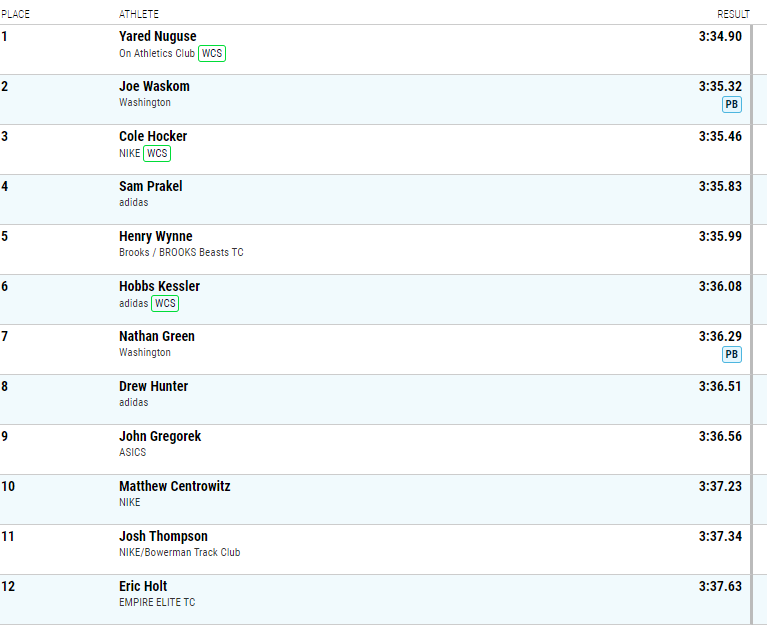The height and width of the screenshot is (632, 767).
Task: Open Sam Prakel's athlete entry
Action: [x=151, y=186]
